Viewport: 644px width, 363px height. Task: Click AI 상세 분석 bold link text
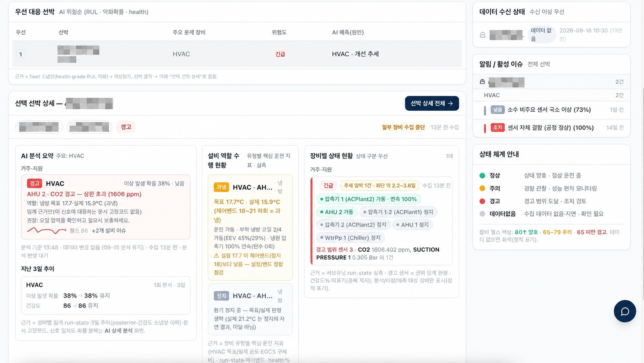click(118, 331)
